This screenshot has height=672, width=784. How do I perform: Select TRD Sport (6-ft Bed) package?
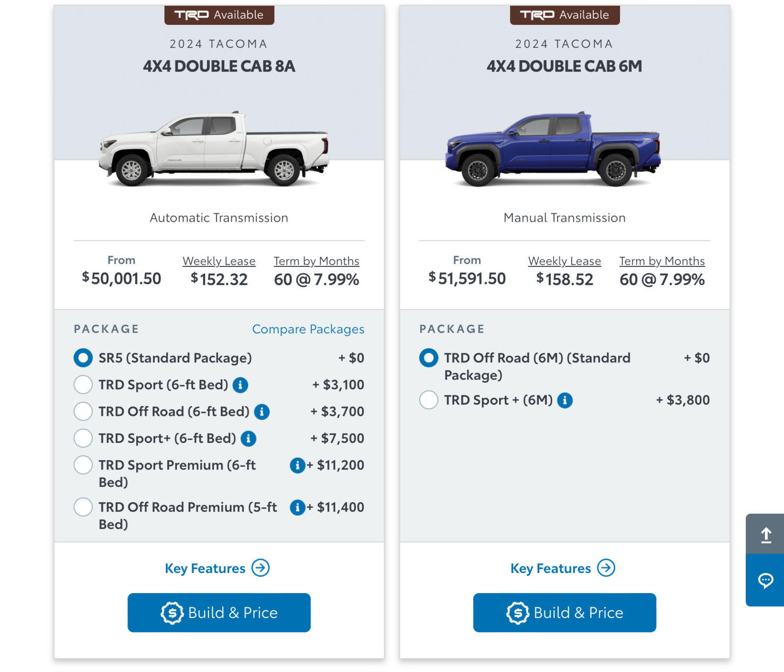83,385
